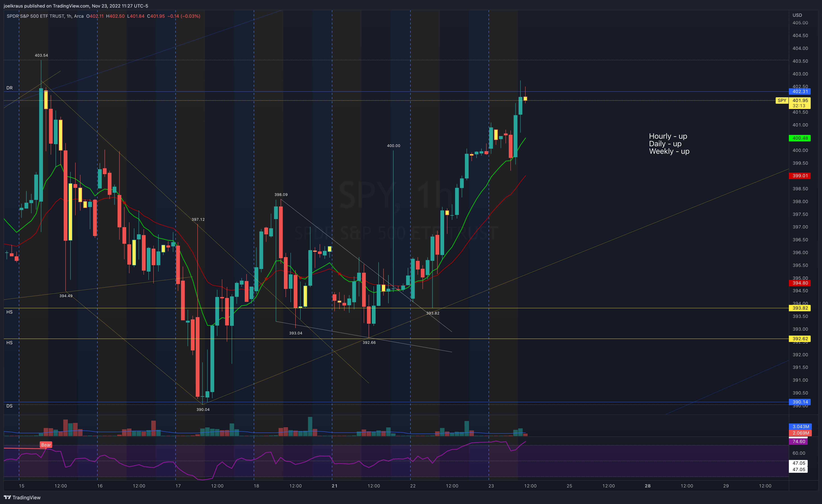Click the DS line label near bottom

(x=9, y=406)
